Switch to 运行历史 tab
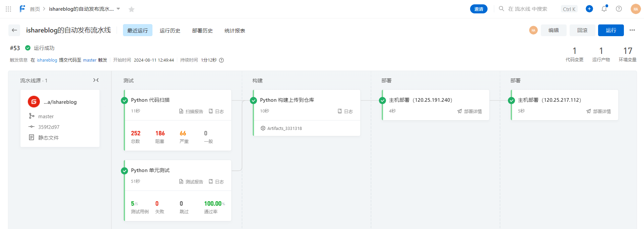The width and height of the screenshot is (644, 229). click(170, 30)
